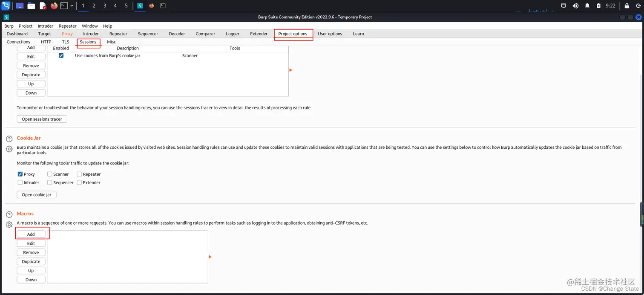The image size is (644, 295).
Task: Launch Firefox from the panel launcher
Action: 54,6
